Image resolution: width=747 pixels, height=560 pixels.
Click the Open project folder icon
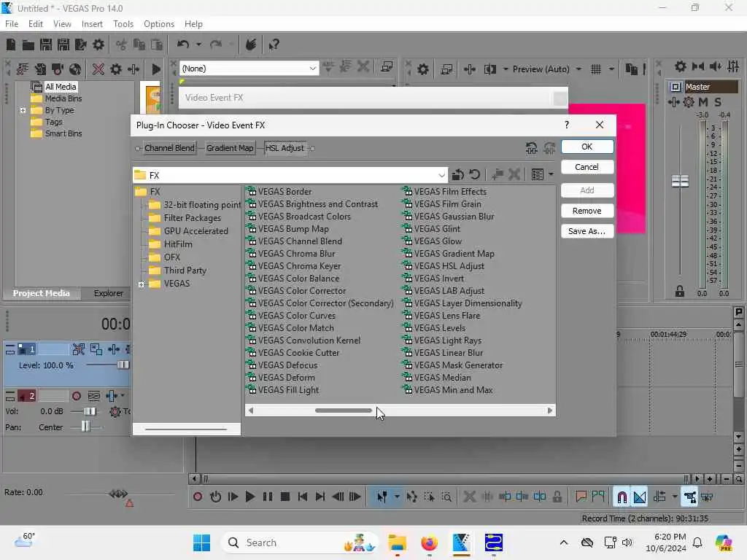tap(28, 44)
